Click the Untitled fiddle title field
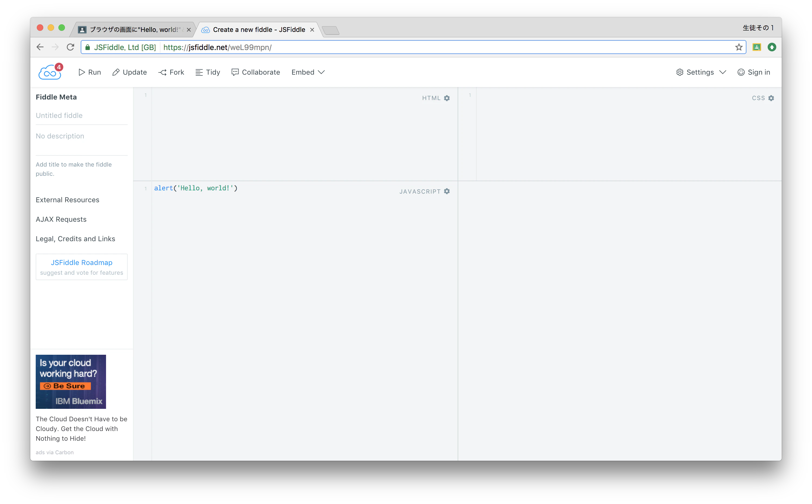812x504 pixels. (x=81, y=115)
